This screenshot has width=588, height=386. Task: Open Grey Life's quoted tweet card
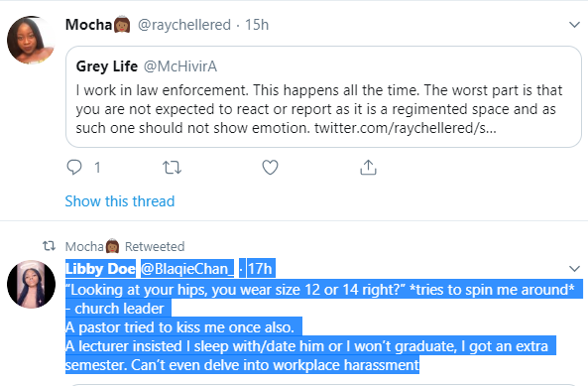point(323,97)
